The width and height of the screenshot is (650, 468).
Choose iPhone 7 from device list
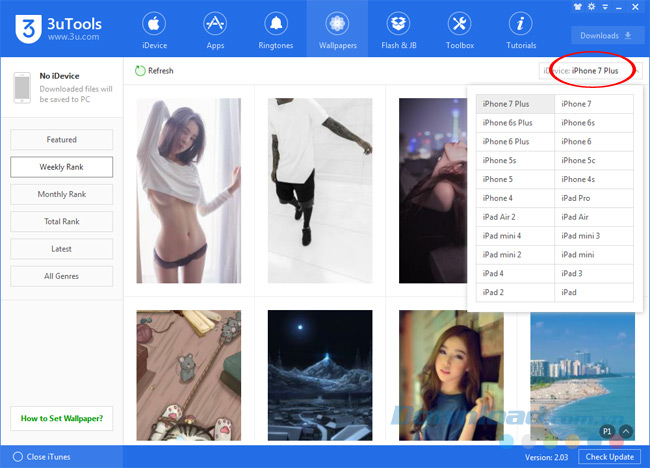coord(594,104)
